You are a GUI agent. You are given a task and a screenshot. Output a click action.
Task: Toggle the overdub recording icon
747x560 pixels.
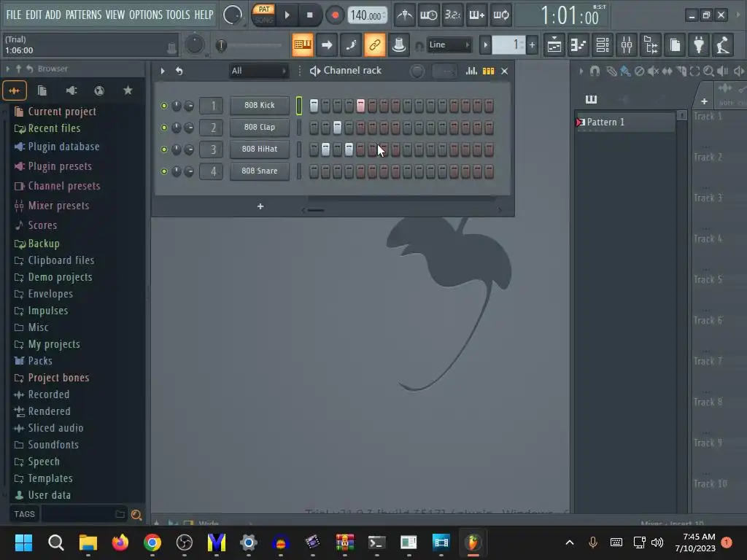pos(476,15)
